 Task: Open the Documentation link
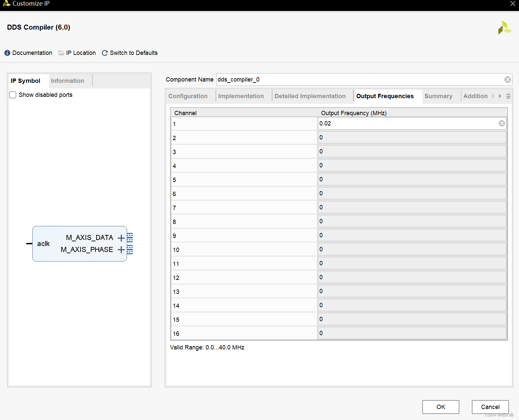[32, 53]
